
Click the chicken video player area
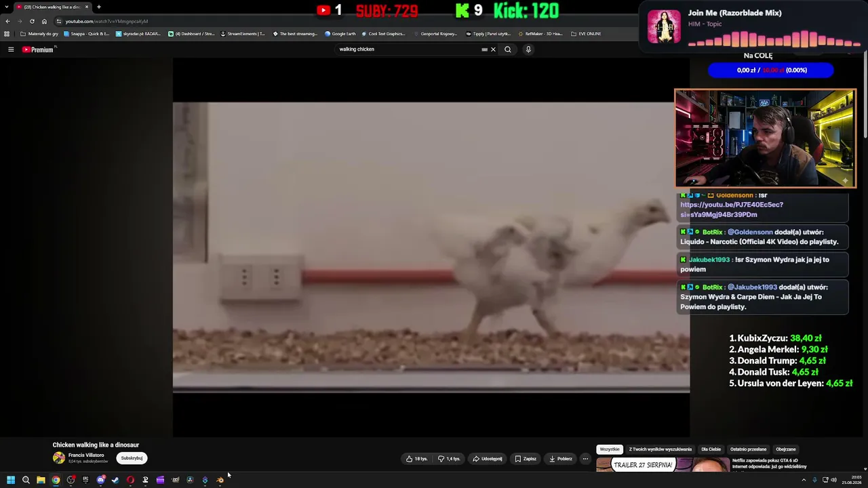(431, 247)
